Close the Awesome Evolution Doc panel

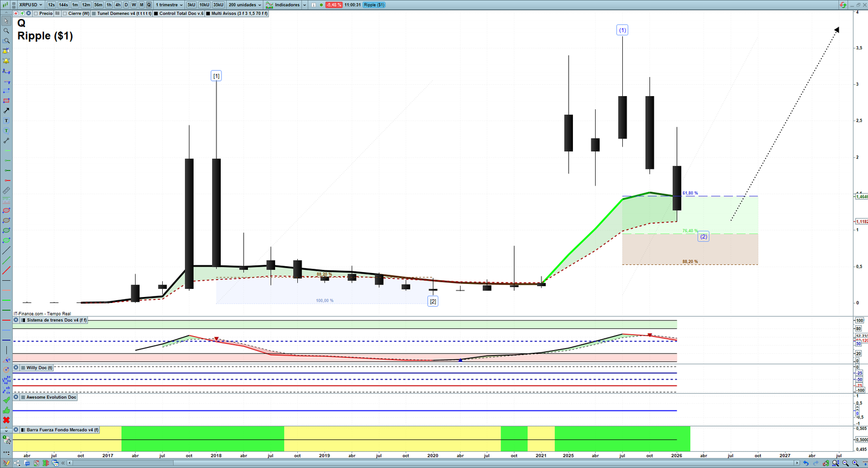point(16,397)
